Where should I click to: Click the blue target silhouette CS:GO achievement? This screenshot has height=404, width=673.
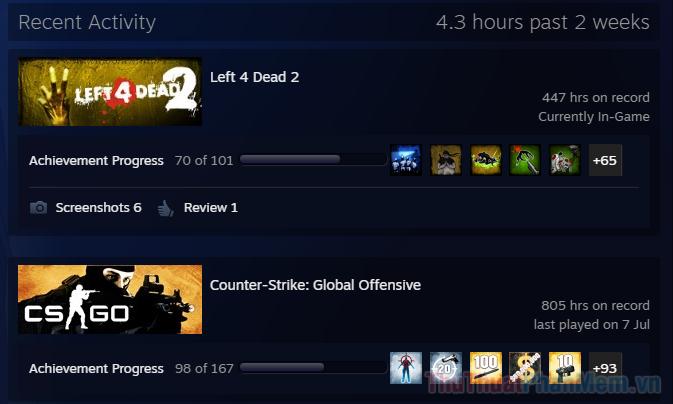pos(406,368)
